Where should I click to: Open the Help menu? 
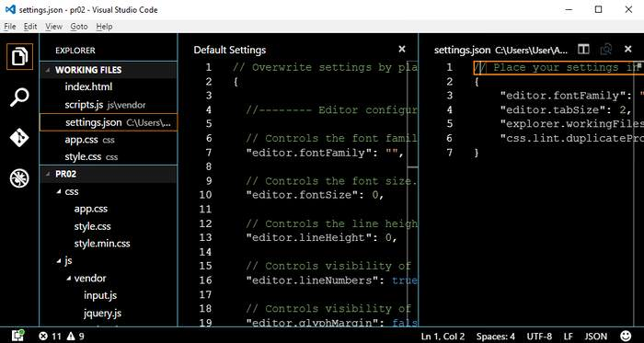click(104, 27)
